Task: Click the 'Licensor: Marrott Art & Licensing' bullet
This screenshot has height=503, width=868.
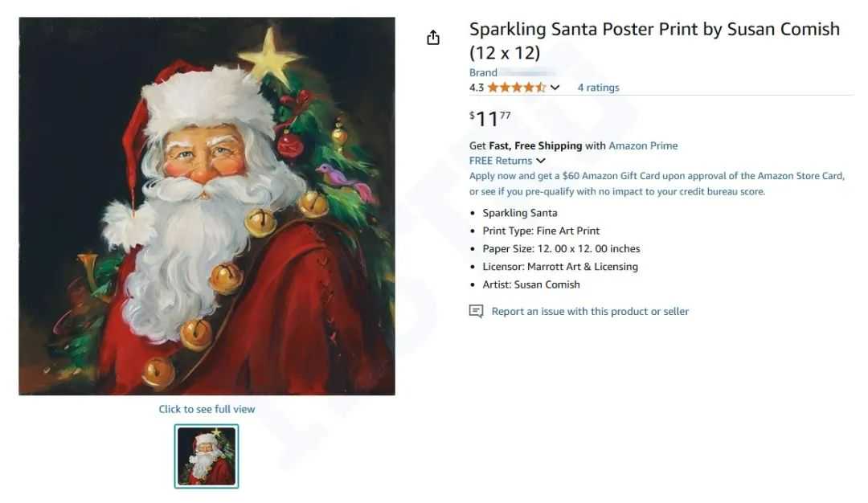Action: pyautogui.click(x=559, y=267)
